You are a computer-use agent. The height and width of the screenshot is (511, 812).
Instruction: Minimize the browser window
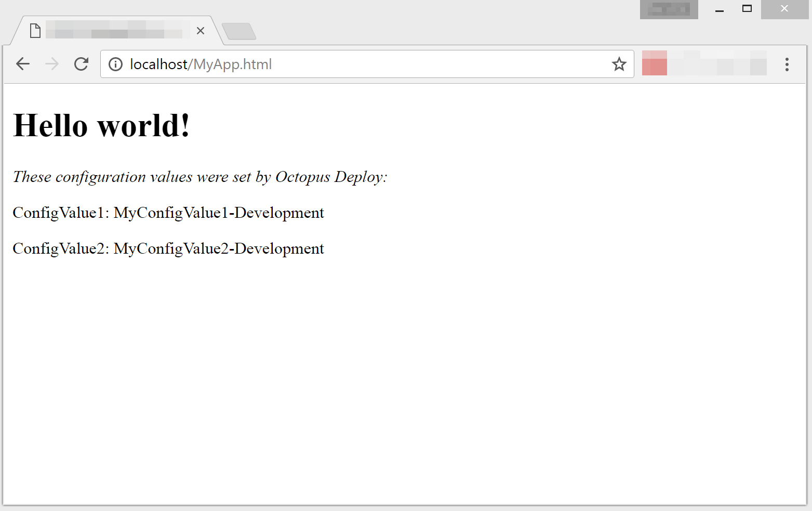tap(720, 9)
